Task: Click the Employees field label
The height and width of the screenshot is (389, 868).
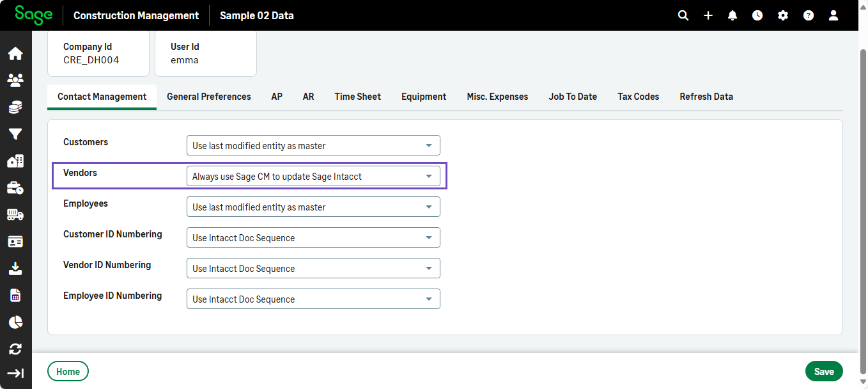Action: [x=86, y=203]
